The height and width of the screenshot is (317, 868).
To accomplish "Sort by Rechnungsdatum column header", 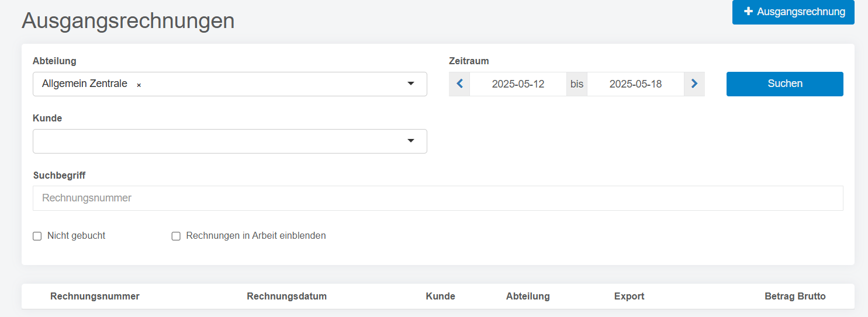I will coord(286,296).
